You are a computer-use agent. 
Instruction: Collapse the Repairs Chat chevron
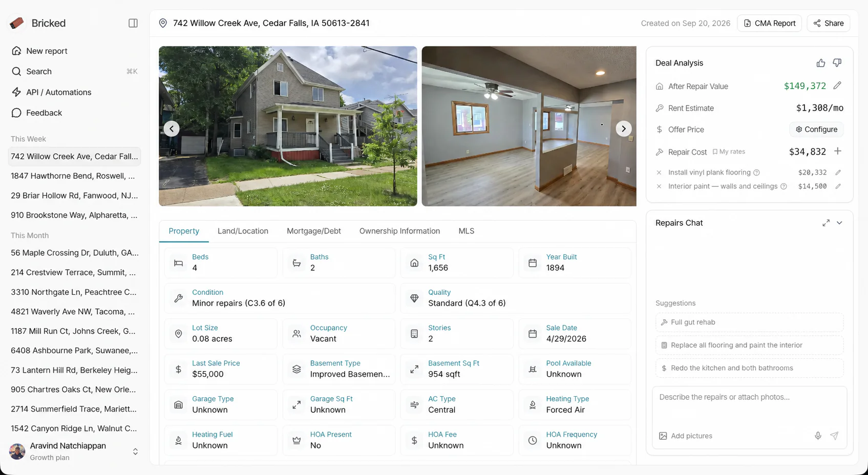click(839, 223)
